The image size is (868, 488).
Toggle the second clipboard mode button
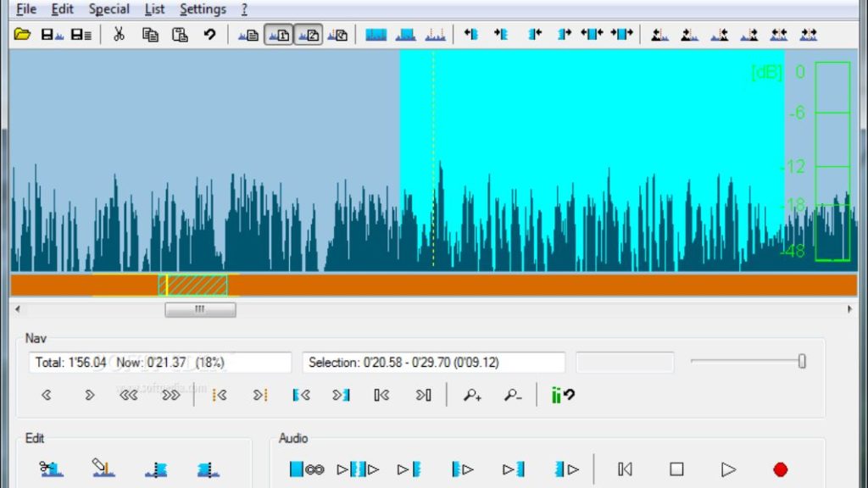pyautogui.click(x=309, y=35)
